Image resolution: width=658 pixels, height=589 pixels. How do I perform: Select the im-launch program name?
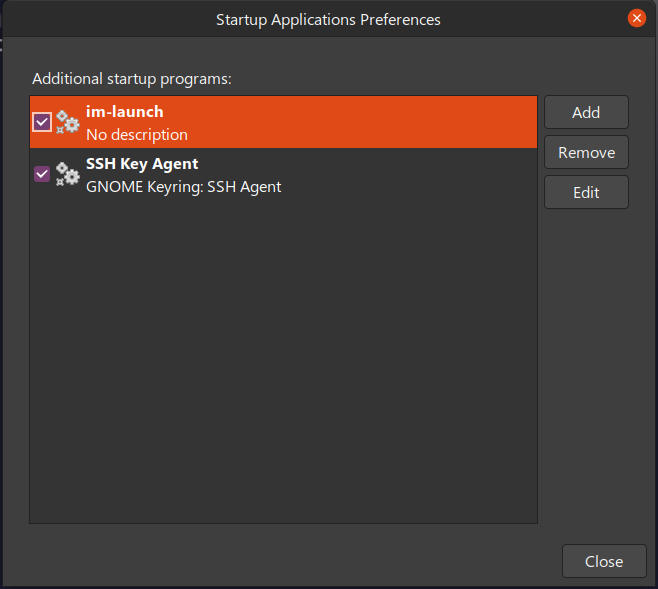pos(125,112)
